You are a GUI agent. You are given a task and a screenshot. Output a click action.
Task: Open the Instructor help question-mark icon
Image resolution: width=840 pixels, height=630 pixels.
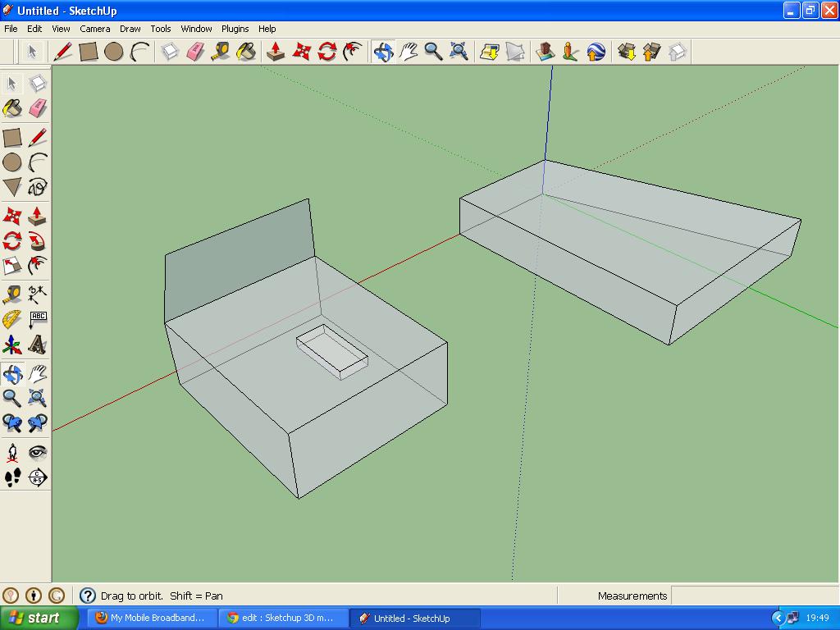tap(87, 596)
